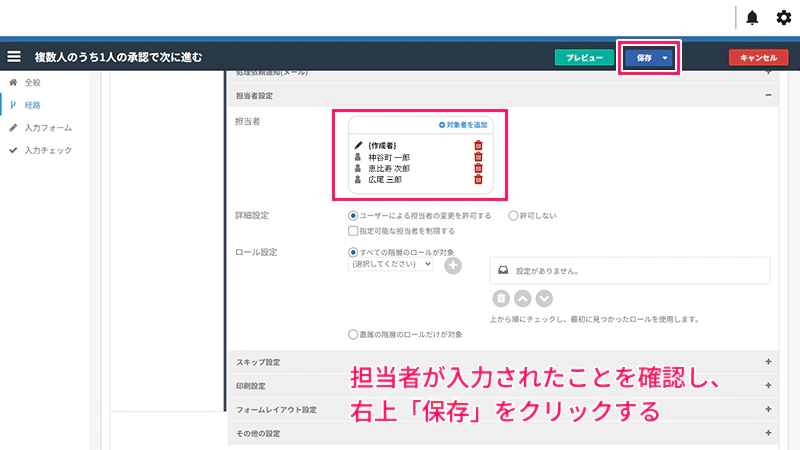Click the 設定がありません。 role list box
The height and width of the screenshot is (450, 800).
tap(630, 270)
